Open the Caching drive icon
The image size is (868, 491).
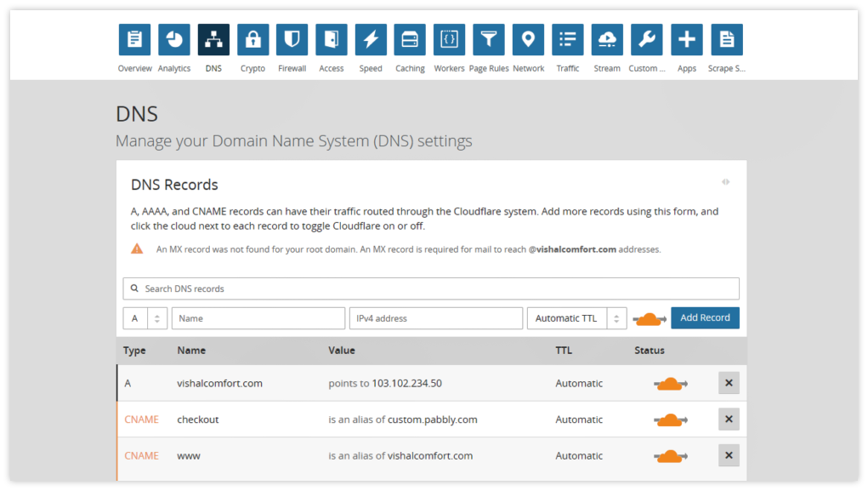411,39
